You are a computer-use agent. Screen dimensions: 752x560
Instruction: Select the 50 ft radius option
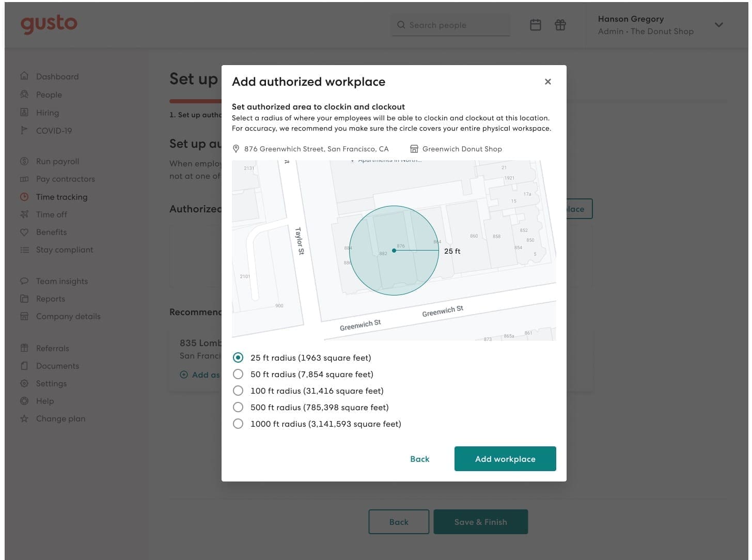(238, 374)
